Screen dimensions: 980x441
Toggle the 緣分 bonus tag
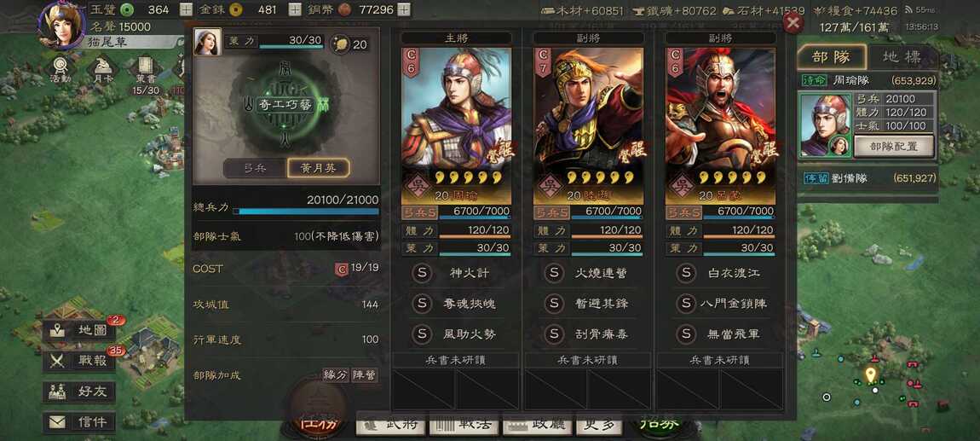(335, 374)
